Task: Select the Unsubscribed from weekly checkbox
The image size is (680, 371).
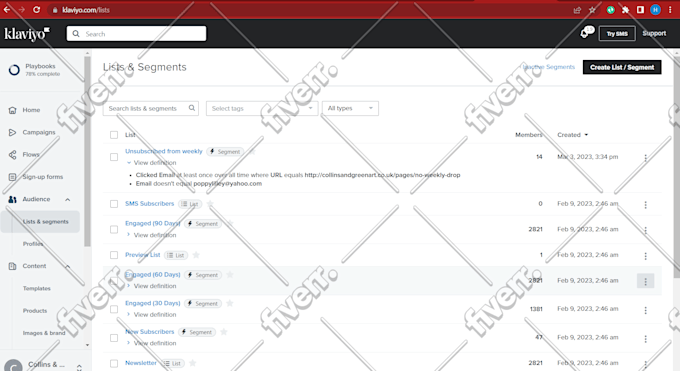Action: point(114,157)
